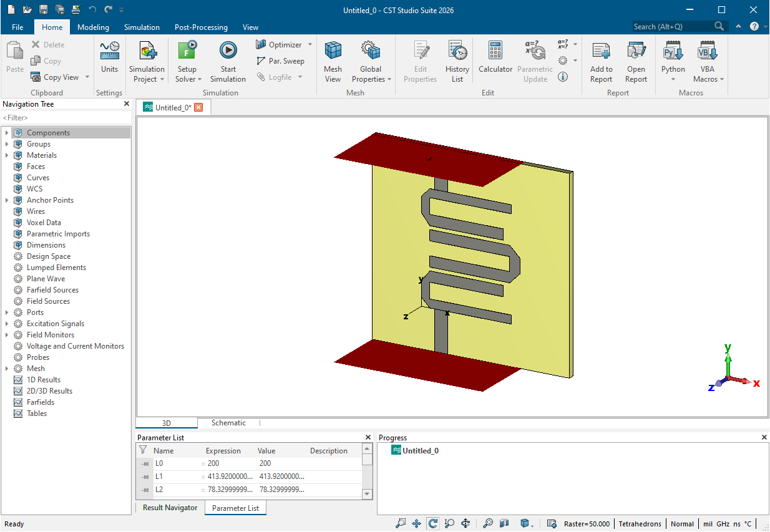Expand the Materials tree node
The height and width of the screenshot is (532, 770).
(7, 155)
